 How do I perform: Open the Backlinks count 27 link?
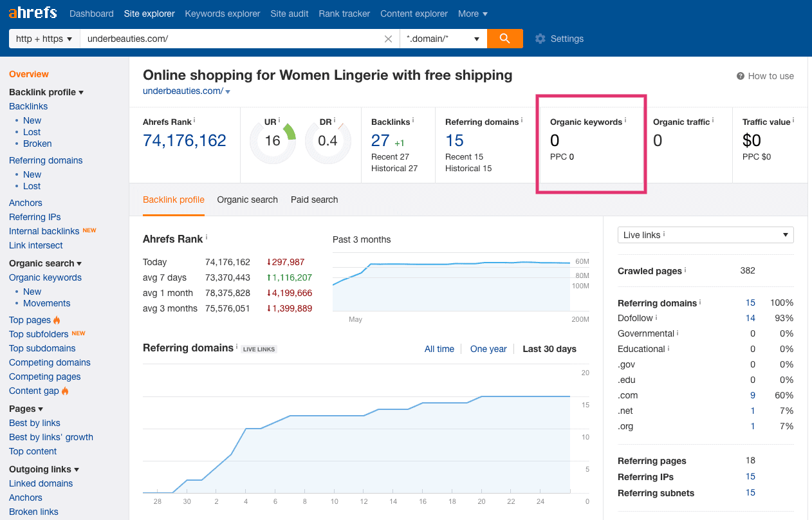click(380, 140)
